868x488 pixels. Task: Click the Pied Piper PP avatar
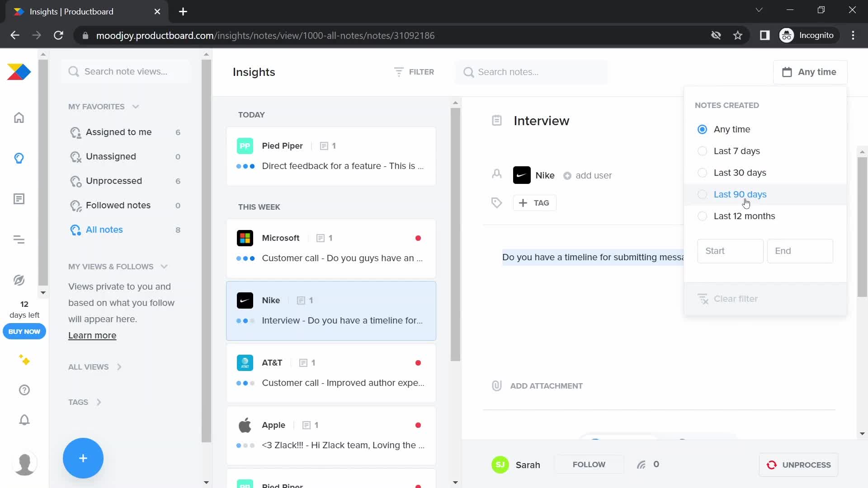(245, 146)
